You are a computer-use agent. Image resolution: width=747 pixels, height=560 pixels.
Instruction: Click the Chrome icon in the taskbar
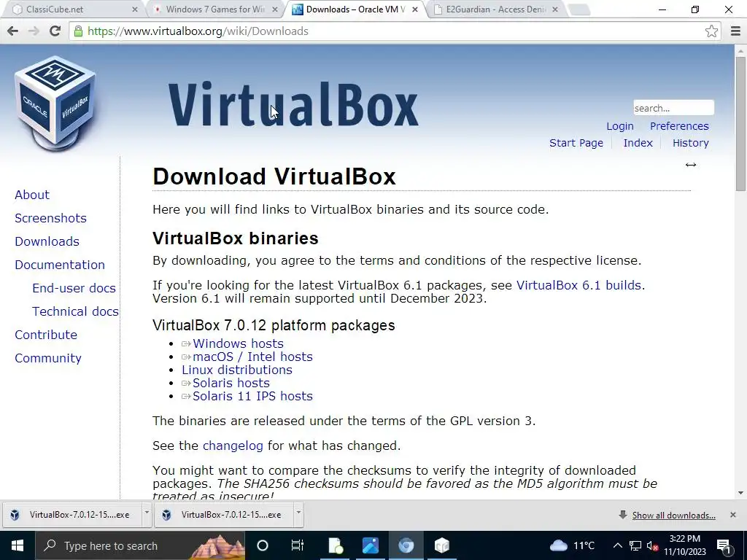406,545
